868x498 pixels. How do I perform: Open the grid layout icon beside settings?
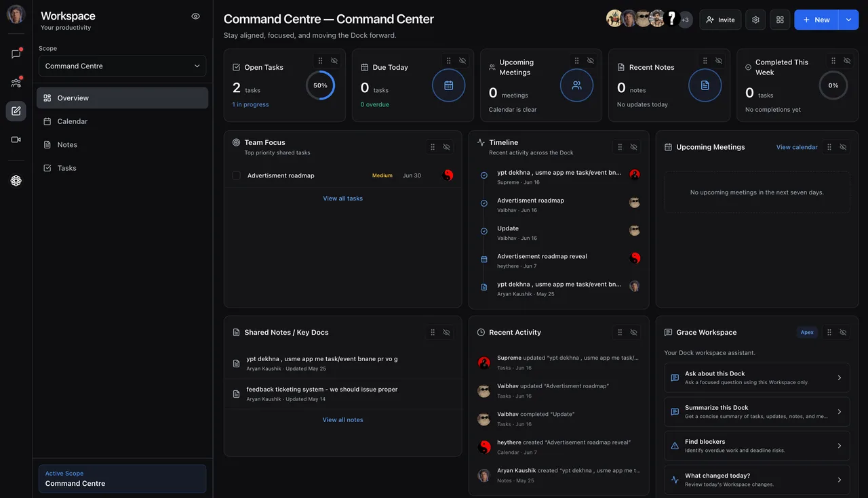(780, 20)
